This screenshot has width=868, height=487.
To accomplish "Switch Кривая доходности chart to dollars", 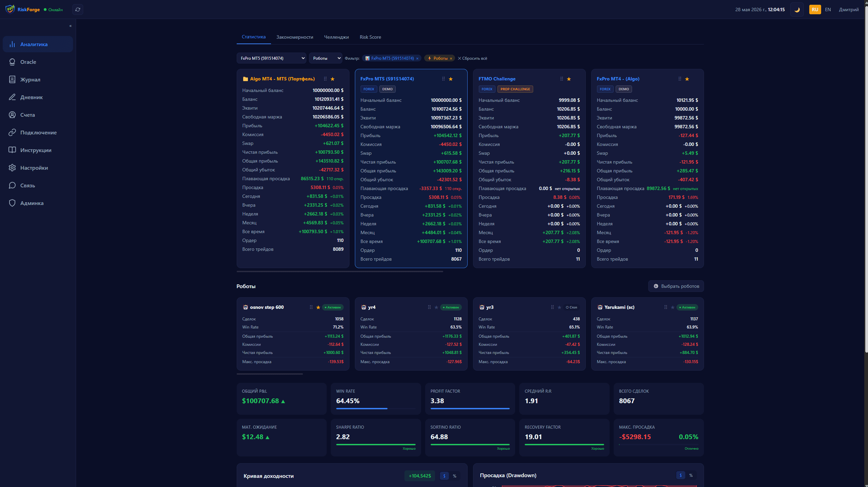I will (x=444, y=476).
